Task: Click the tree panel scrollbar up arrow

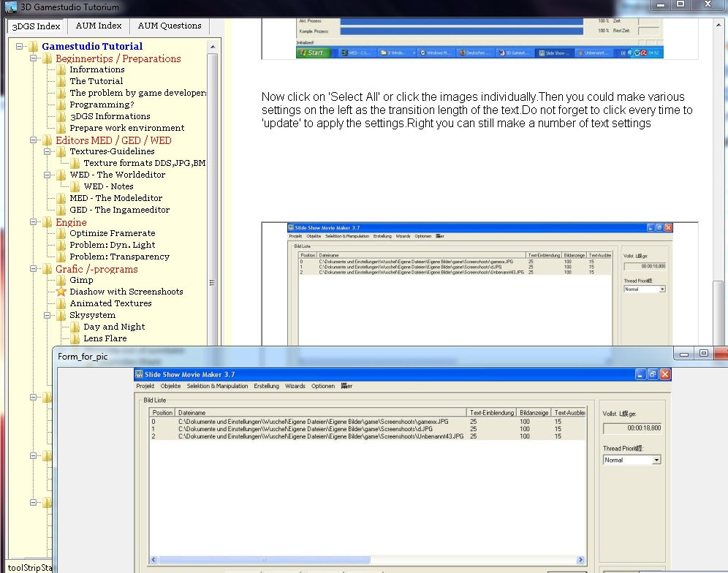Action: click(x=213, y=47)
